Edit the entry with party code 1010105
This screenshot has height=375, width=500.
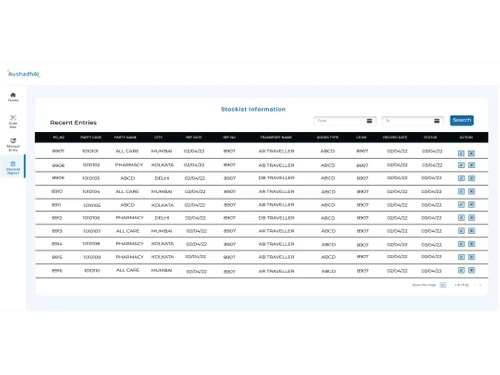(461, 204)
